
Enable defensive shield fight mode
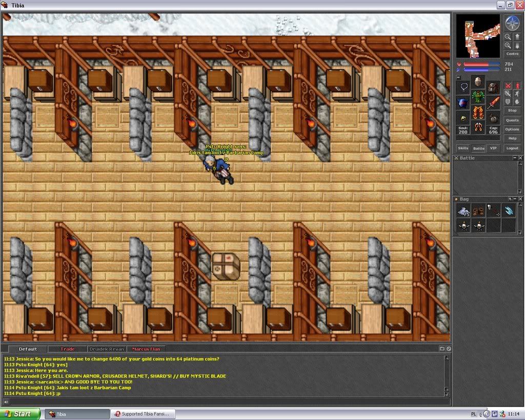point(508,102)
